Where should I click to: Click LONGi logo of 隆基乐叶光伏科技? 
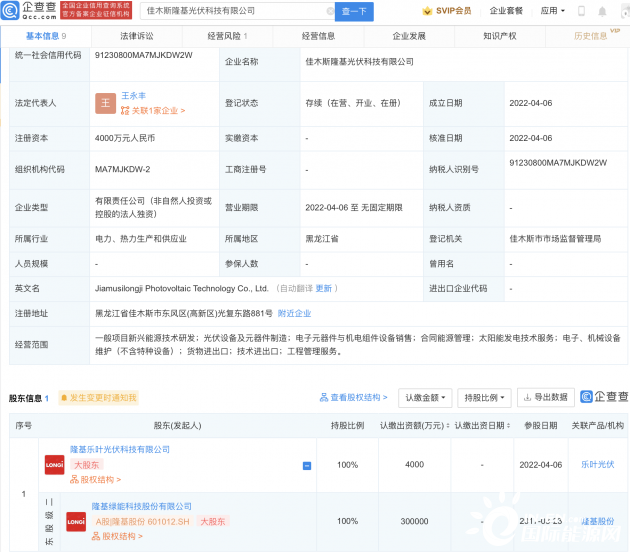(54, 465)
